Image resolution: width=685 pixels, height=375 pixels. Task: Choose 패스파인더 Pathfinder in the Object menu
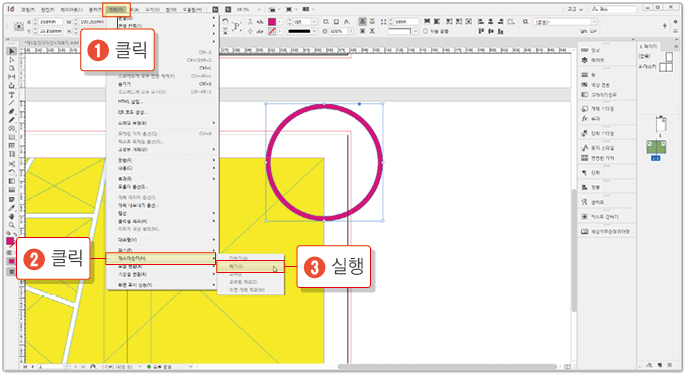coord(161,258)
